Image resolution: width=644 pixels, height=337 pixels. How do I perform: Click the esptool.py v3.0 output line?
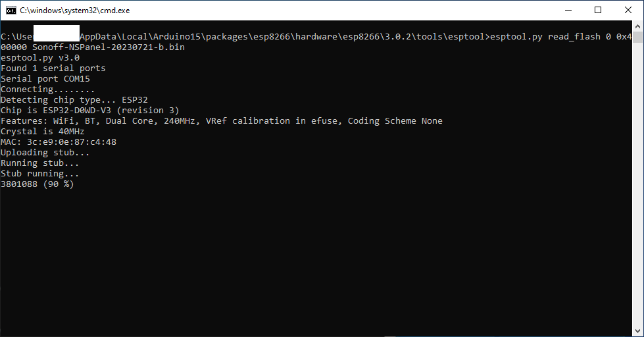click(x=40, y=58)
